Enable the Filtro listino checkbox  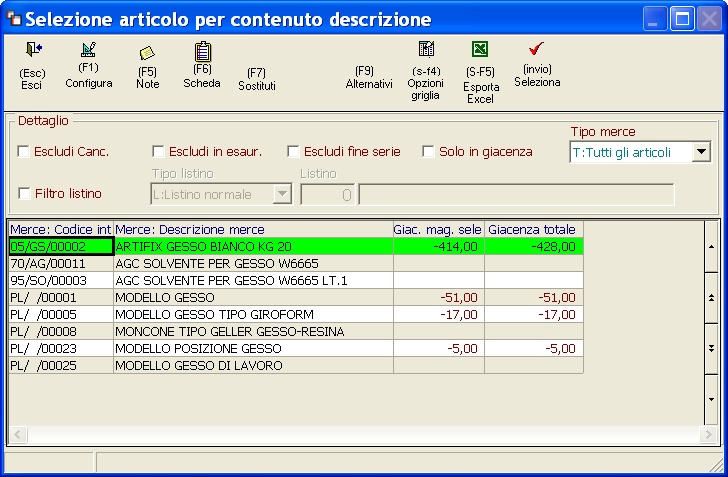click(x=24, y=193)
